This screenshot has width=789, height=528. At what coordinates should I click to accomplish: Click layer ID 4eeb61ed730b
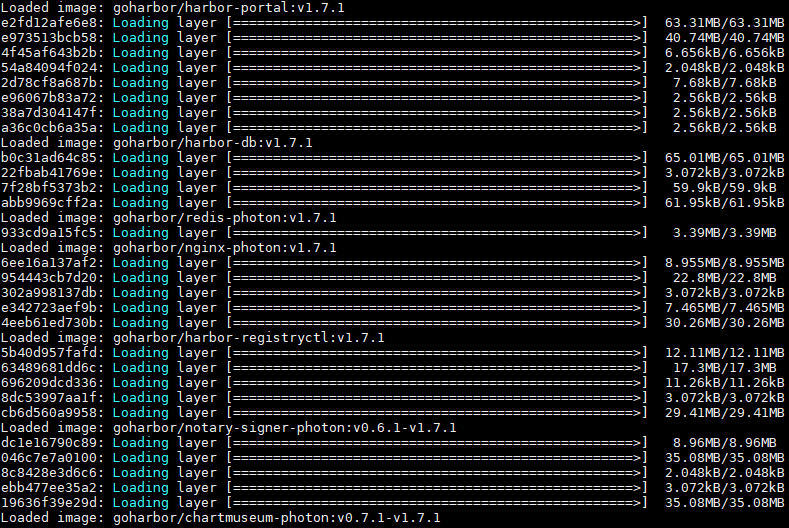49,323
